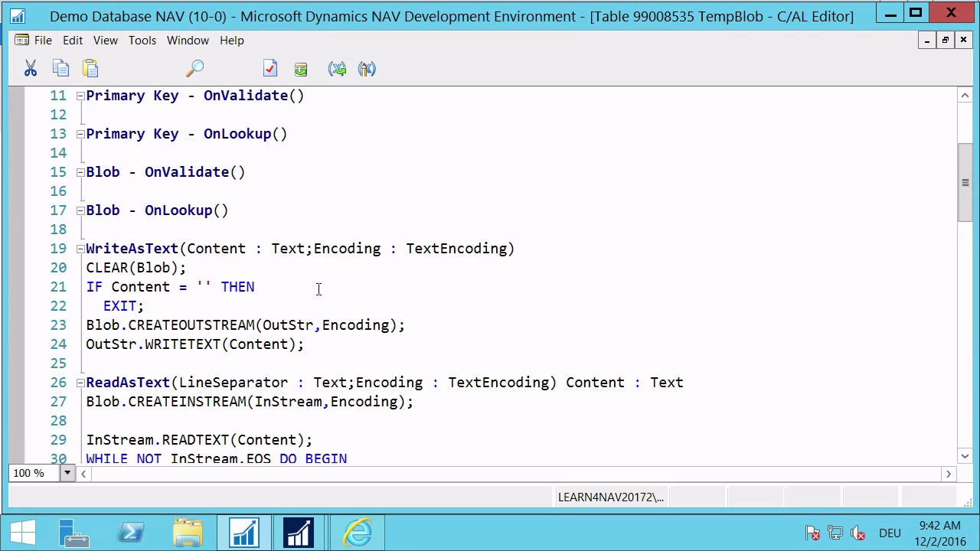The width and height of the screenshot is (980, 551).
Task: Click the Copy toolbar icon
Action: click(x=60, y=69)
